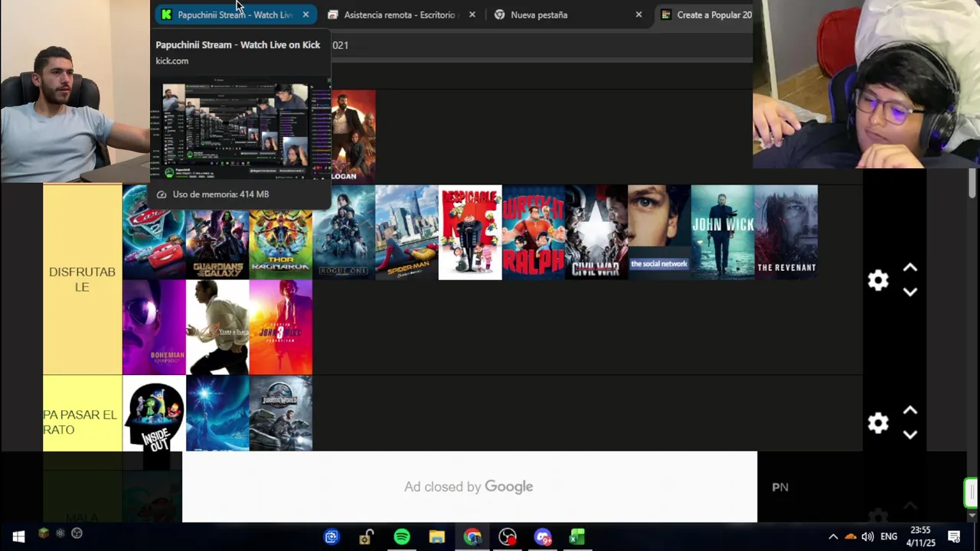This screenshot has width=980, height=551.
Task: Switch to the Papuchinii Stream tab
Action: pyautogui.click(x=235, y=15)
